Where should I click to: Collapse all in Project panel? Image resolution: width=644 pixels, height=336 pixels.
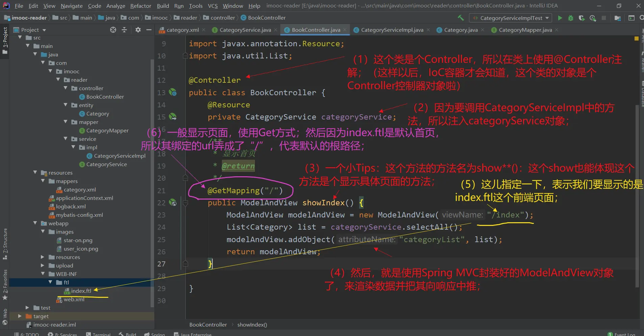tap(124, 30)
